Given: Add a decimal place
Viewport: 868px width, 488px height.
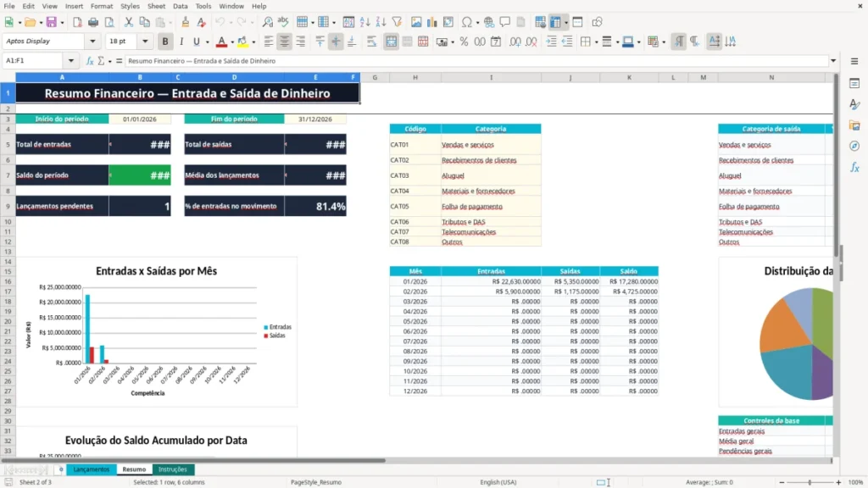Looking at the screenshot, I should click(515, 42).
